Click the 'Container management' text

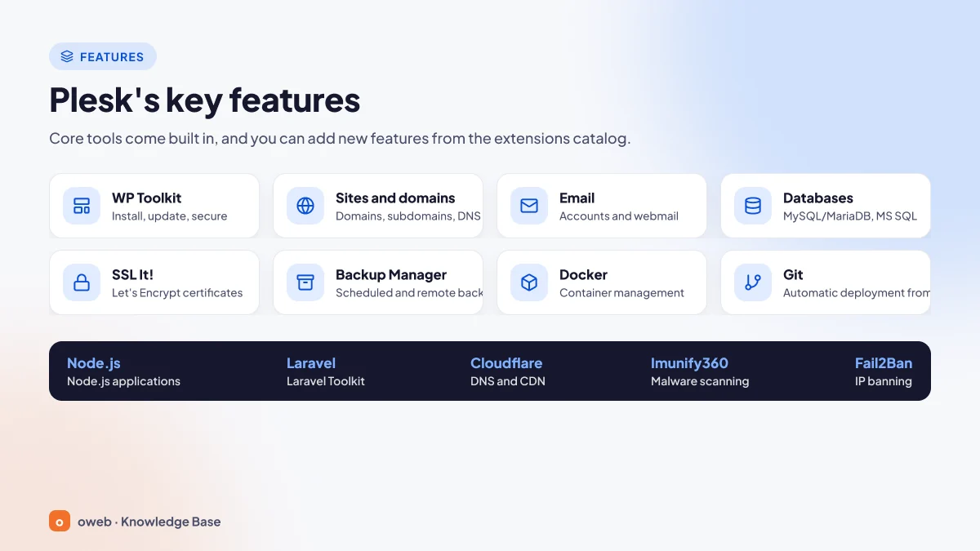tap(621, 293)
